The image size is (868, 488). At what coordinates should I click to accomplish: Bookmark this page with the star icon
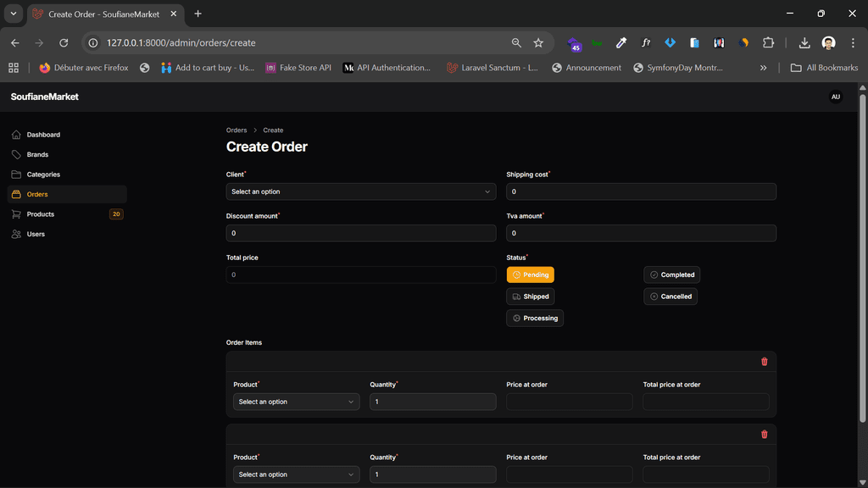538,42
